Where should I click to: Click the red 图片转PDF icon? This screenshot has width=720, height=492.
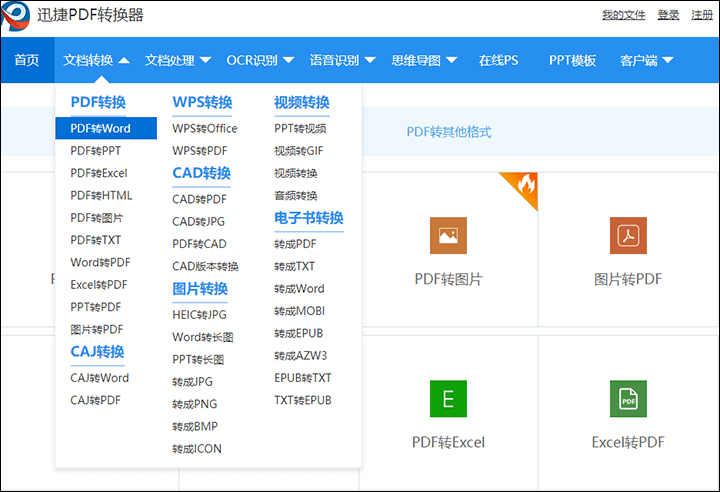[x=628, y=236]
